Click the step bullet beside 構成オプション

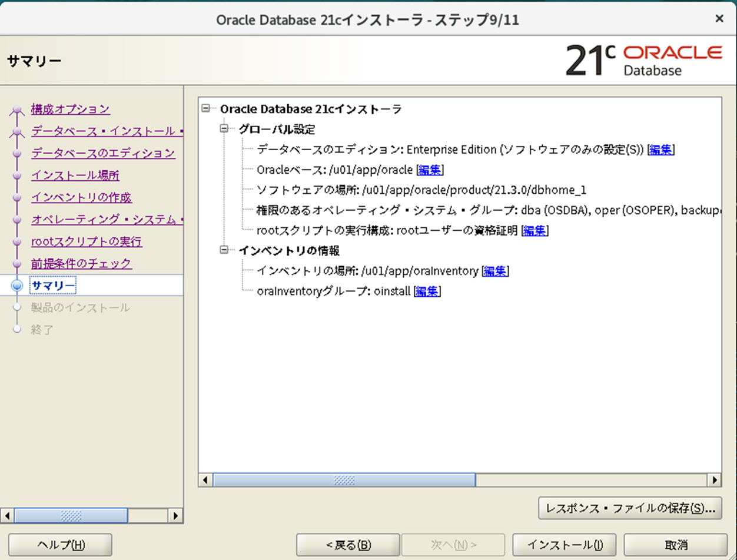point(17,110)
